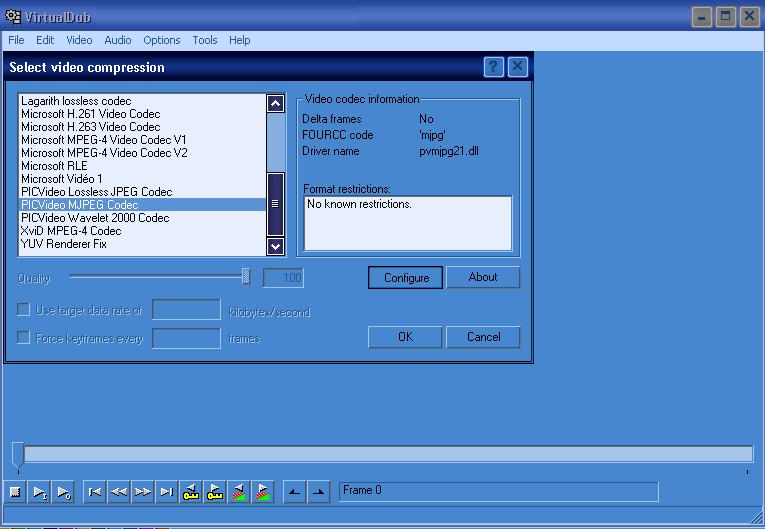Select Microsoft Vidéo 1 codec
Viewport: 765px width, 529px height.
click(x=142, y=179)
